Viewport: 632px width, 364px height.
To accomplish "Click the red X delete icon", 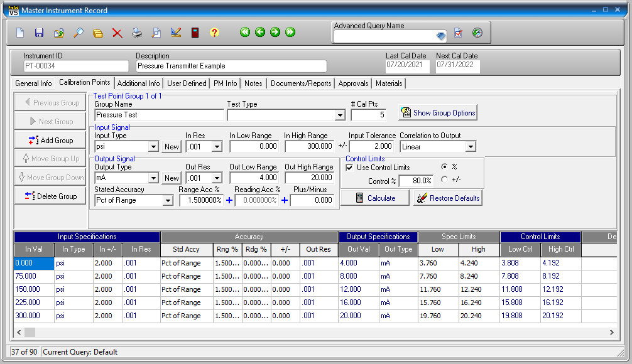I will click(117, 33).
